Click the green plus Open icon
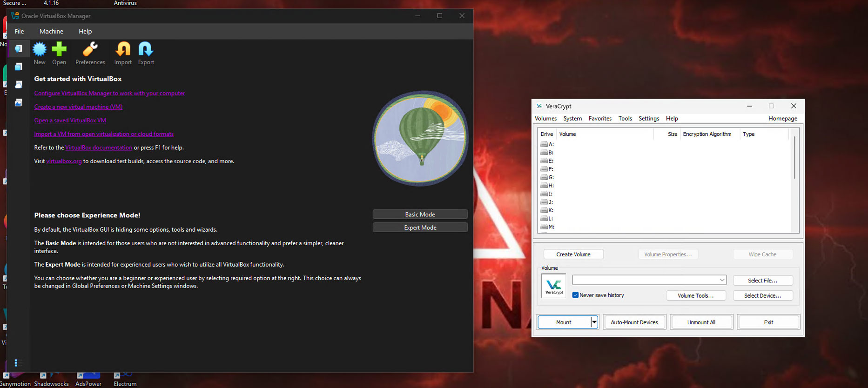868x388 pixels. click(x=59, y=49)
